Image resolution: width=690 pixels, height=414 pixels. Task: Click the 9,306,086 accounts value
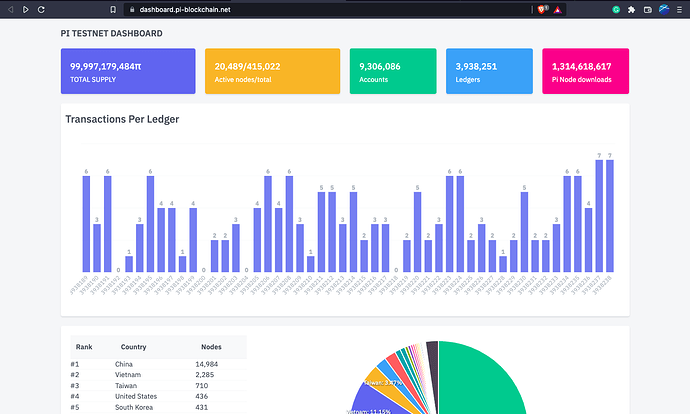[380, 66]
